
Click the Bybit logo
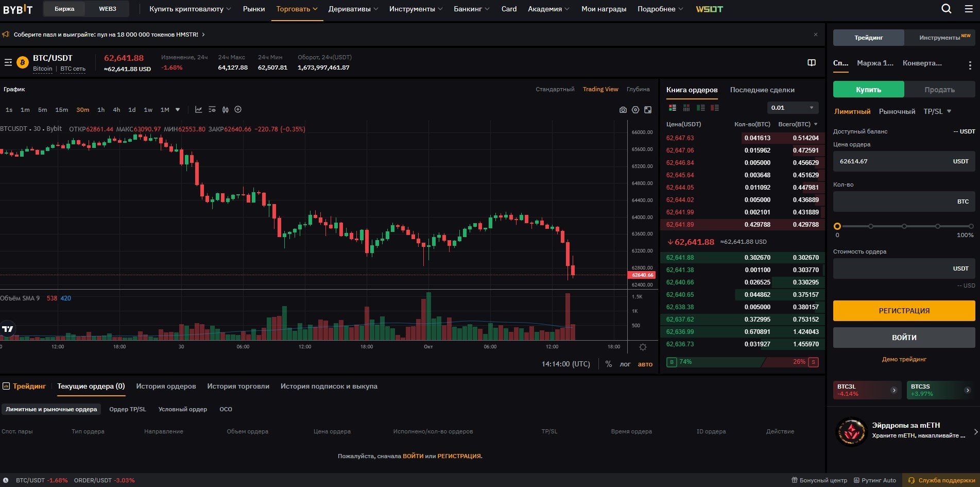[18, 9]
